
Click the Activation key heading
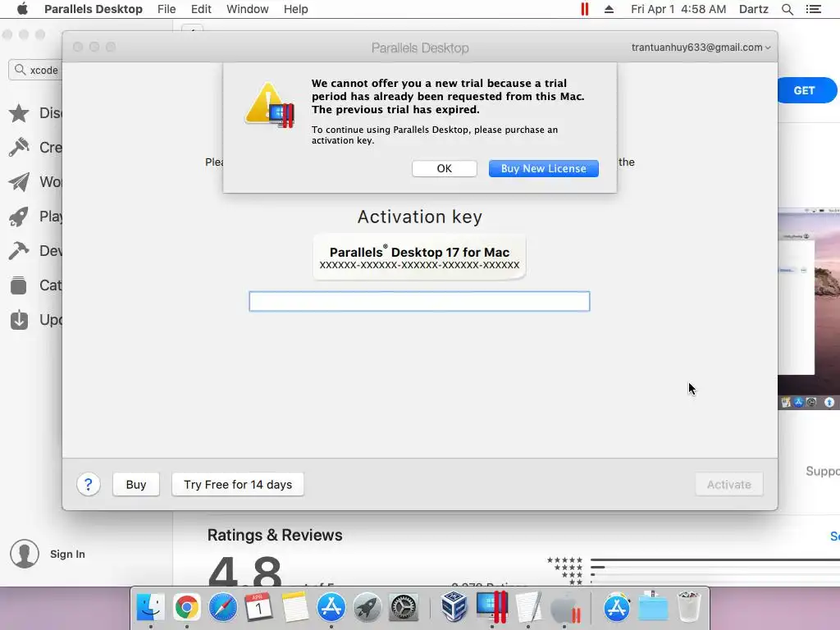point(419,217)
